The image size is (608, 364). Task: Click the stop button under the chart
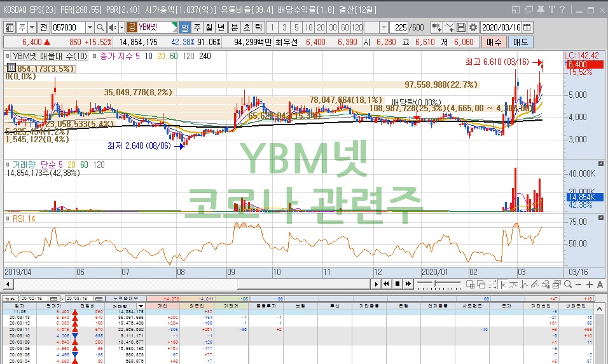(397, 284)
